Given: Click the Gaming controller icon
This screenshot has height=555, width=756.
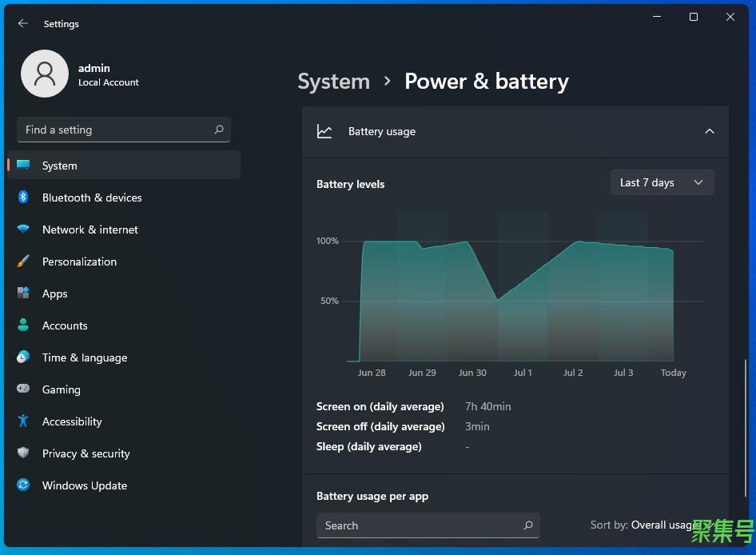Looking at the screenshot, I should [23, 389].
